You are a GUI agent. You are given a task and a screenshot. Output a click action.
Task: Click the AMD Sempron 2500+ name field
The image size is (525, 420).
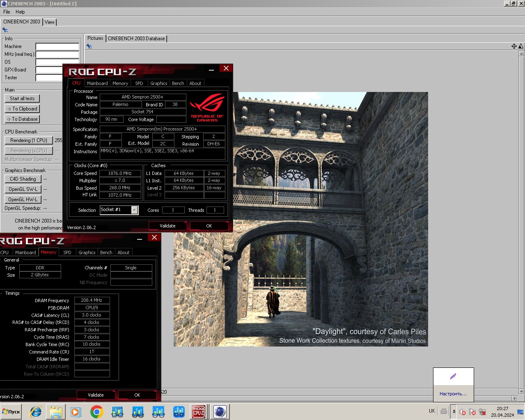tap(142, 97)
